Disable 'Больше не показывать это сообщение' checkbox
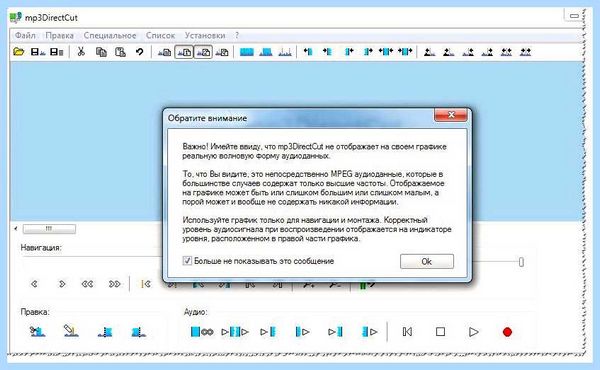 [187, 261]
